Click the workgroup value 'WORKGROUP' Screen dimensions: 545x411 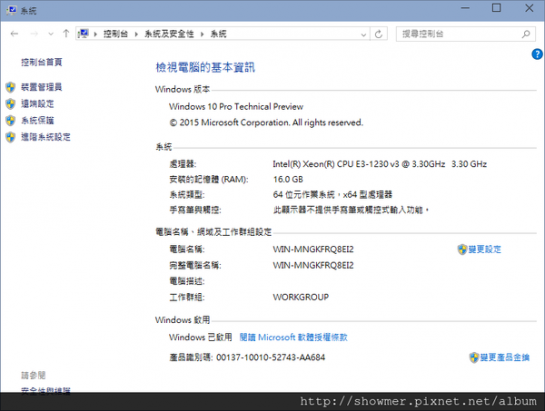click(301, 297)
